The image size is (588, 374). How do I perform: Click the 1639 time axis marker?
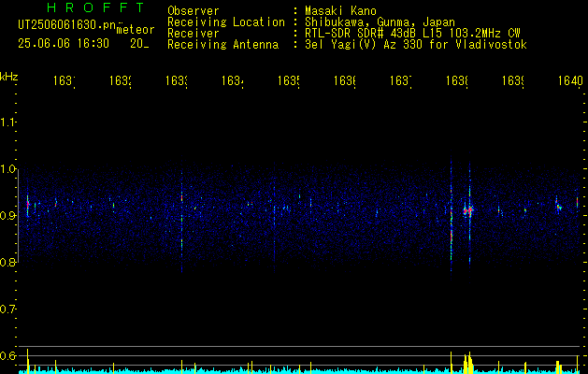[x=513, y=80]
